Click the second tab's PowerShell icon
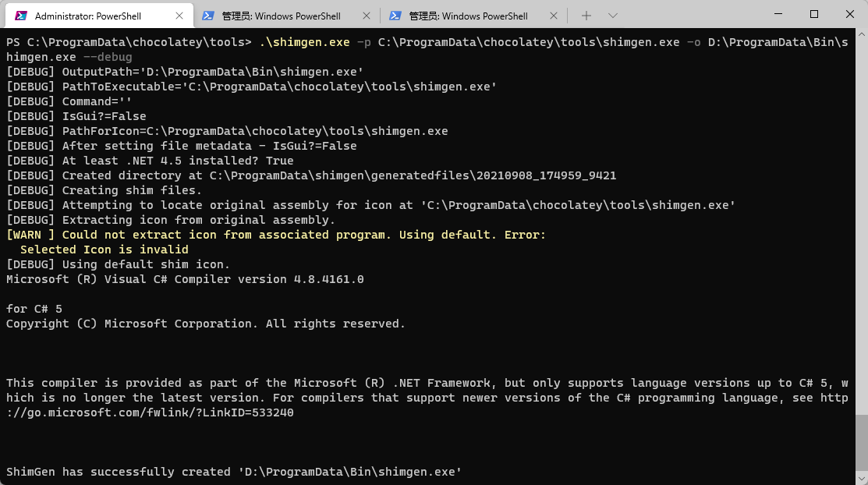This screenshot has height=485, width=868. 208,16
